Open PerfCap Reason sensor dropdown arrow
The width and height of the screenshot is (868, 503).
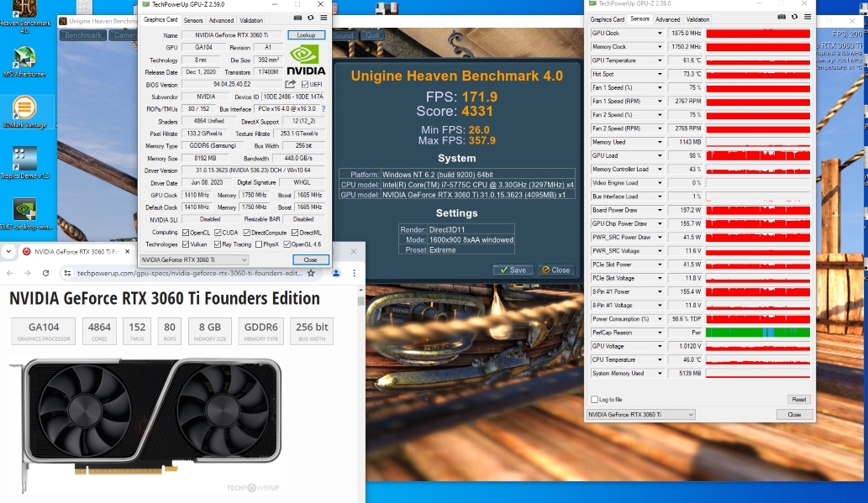660,333
